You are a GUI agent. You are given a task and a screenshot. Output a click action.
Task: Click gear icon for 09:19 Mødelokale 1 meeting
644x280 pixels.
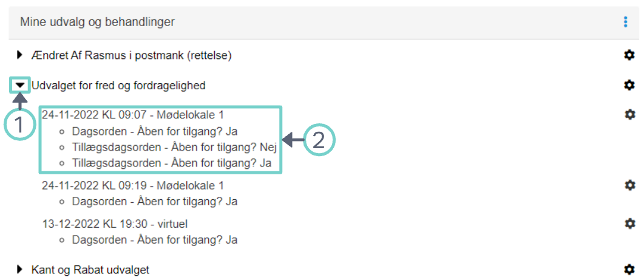[629, 185]
